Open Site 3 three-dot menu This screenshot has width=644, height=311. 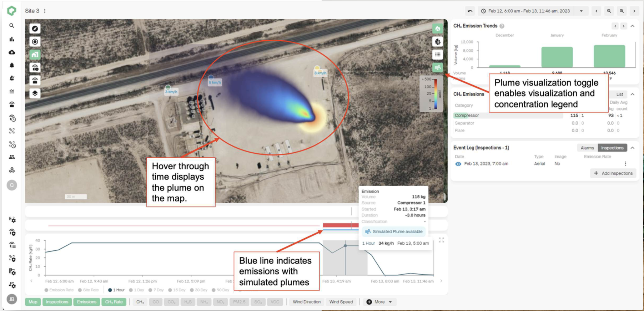[x=45, y=11]
